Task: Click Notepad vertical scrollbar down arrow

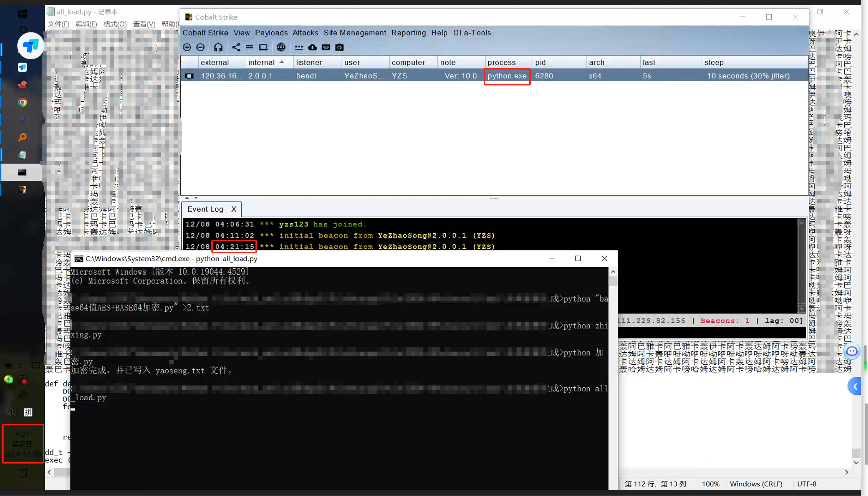Action: (856, 462)
